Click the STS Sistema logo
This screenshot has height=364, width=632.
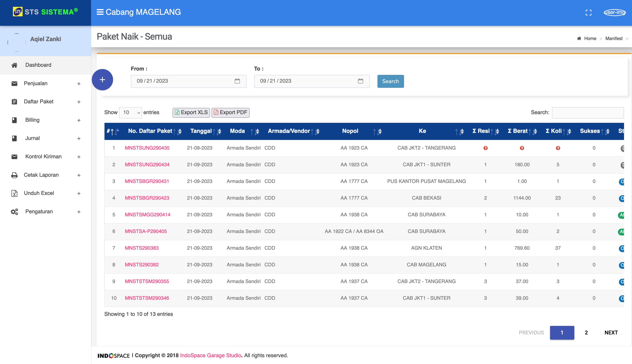45,12
